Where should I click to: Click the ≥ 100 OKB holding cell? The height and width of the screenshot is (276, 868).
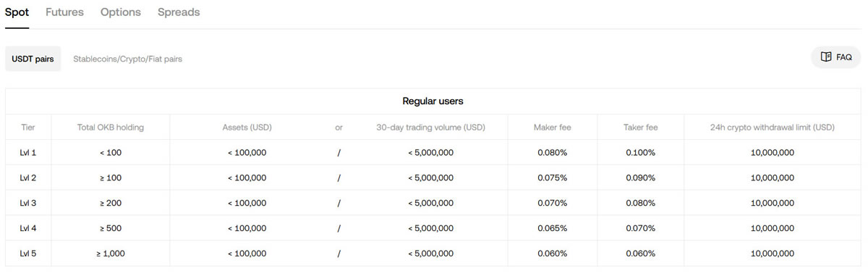pyautogui.click(x=111, y=177)
